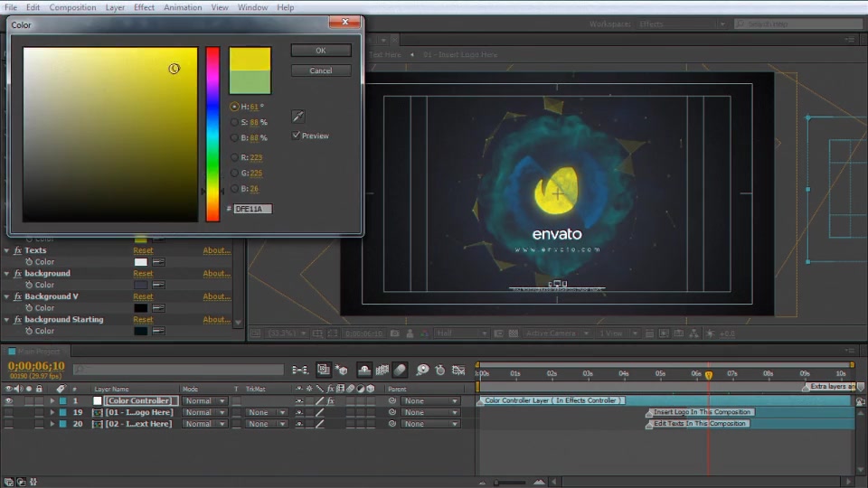Click the hex color value field
The width and height of the screenshot is (868, 488).
(252, 209)
